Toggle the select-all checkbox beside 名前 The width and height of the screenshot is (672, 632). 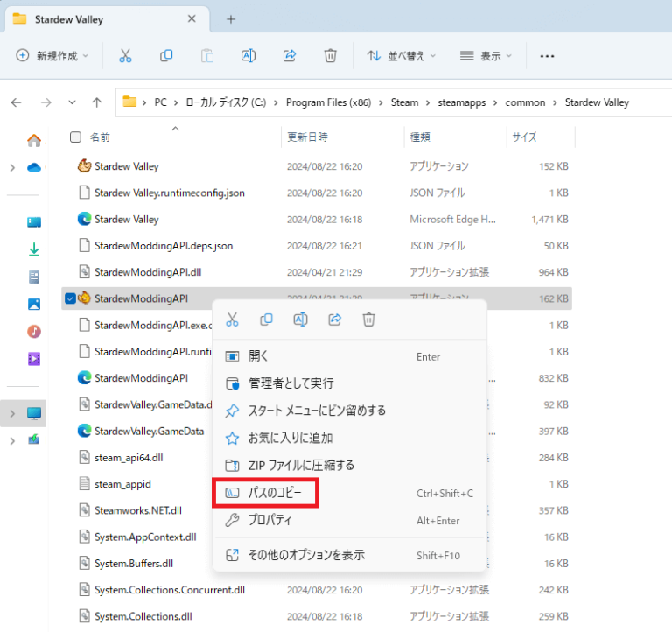point(75,137)
